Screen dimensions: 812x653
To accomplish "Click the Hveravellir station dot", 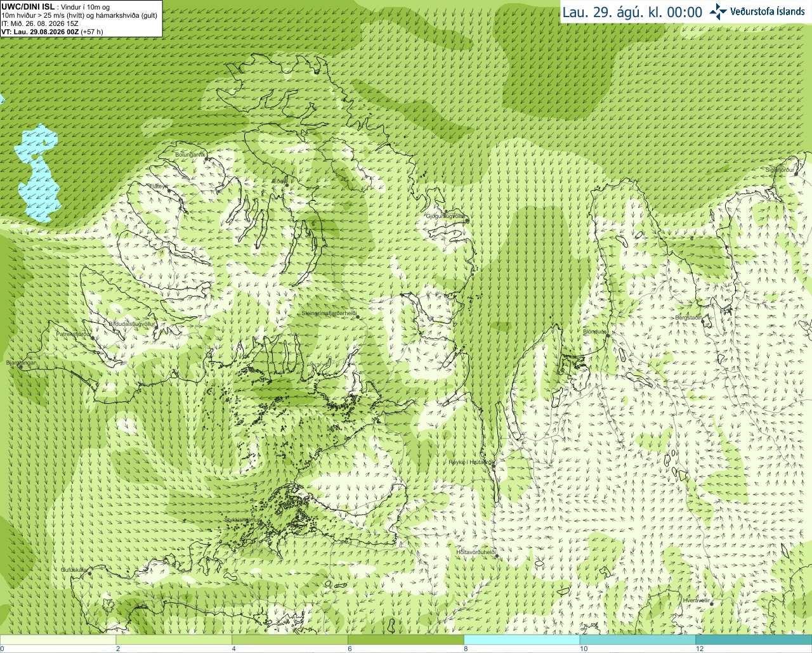I will 712,604.
